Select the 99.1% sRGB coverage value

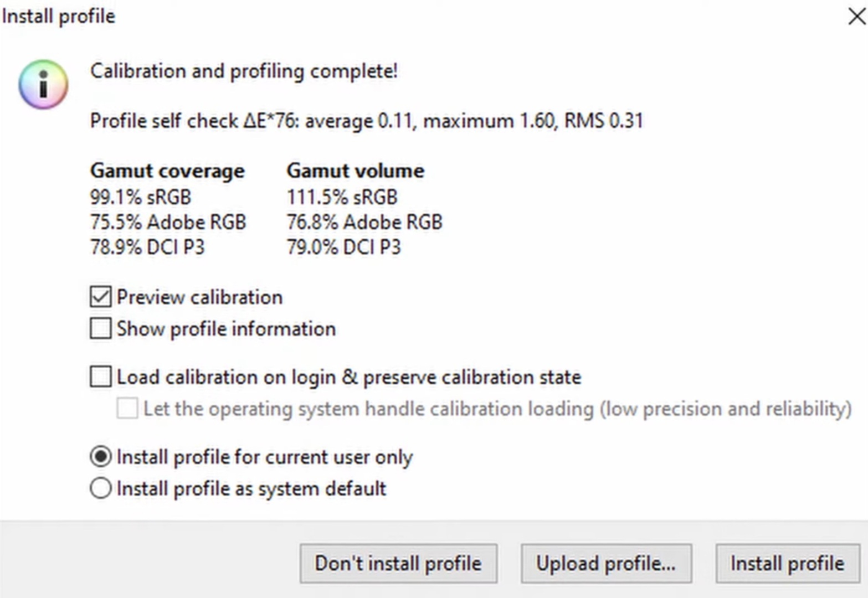click(x=141, y=197)
